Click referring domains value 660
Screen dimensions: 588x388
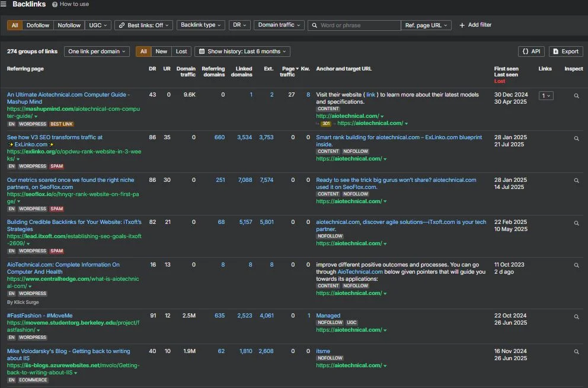(x=219, y=137)
